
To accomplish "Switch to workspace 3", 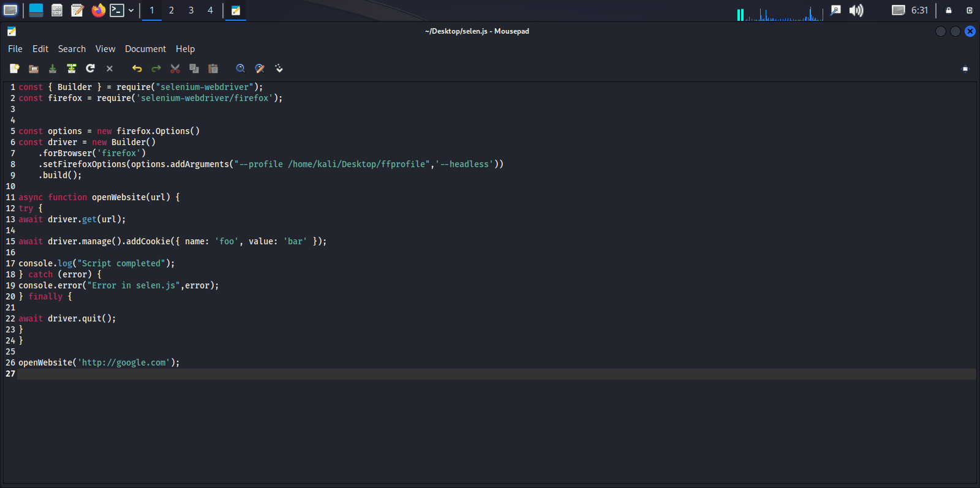I will point(191,10).
